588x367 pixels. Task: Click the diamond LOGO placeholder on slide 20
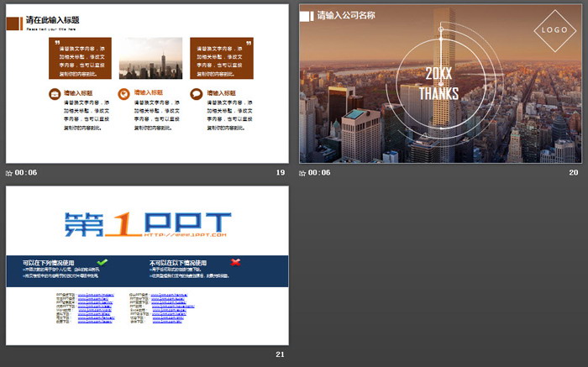pos(553,29)
